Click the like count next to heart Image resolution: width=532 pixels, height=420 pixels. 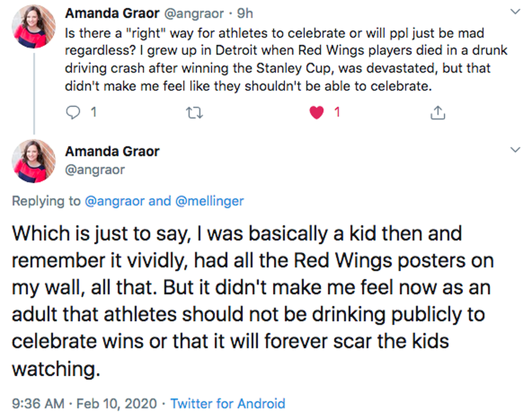point(336,112)
